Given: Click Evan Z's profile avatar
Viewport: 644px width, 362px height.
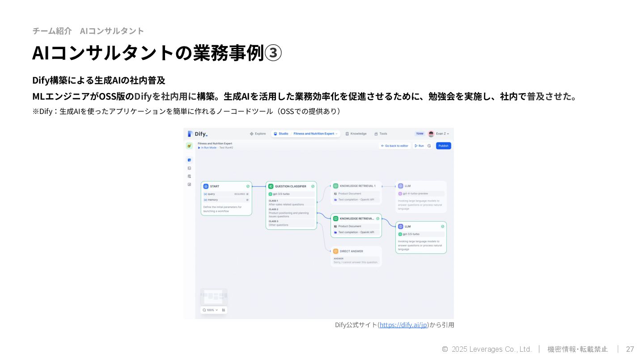Looking at the screenshot, I should click(x=431, y=134).
